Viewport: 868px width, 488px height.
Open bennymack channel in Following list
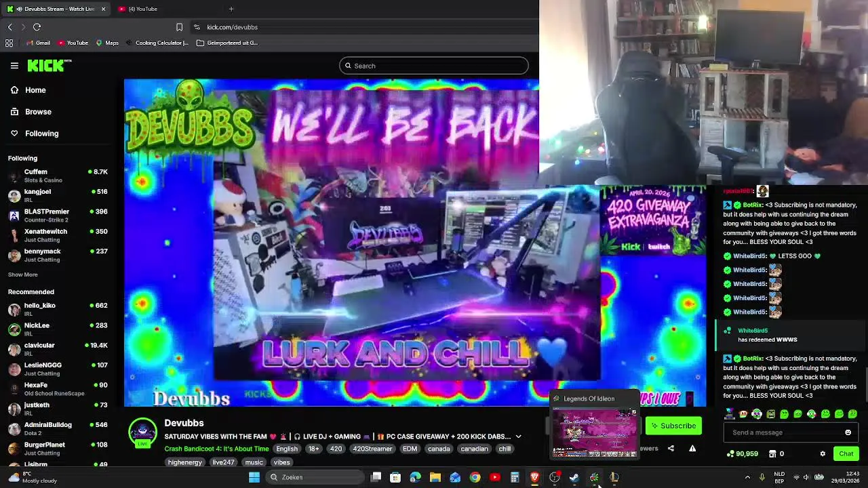click(58, 255)
